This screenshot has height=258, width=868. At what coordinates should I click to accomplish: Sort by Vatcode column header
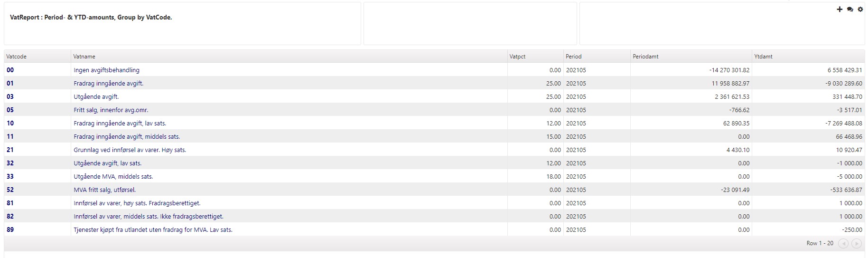point(17,57)
